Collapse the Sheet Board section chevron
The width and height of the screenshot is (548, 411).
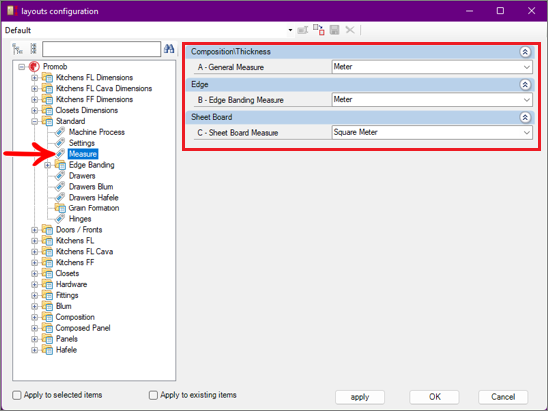(525, 117)
